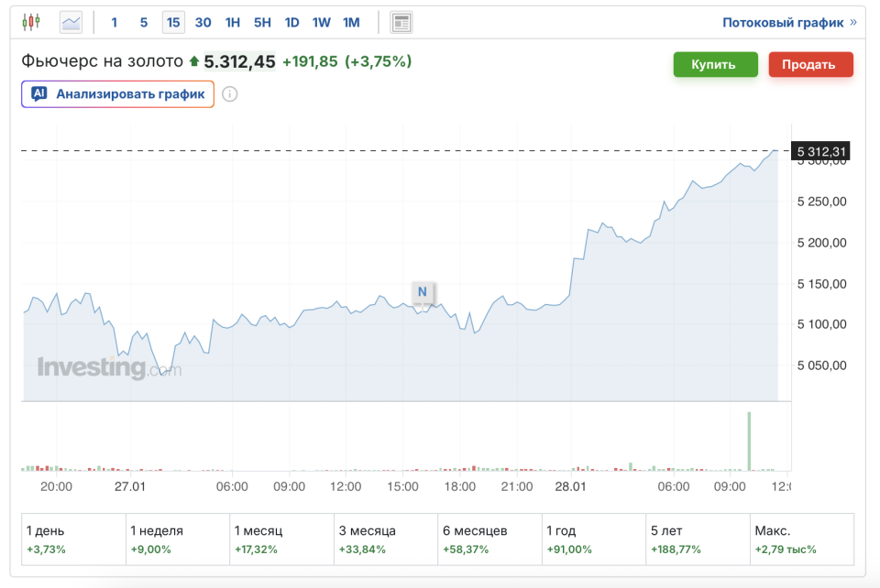
Task: Click the green up arrow near price
Action: 193,62
